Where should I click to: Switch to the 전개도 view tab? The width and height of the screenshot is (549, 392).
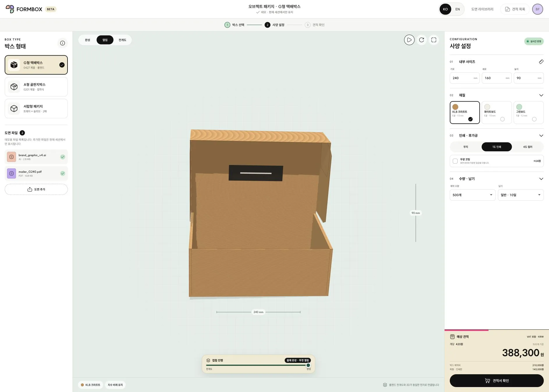[122, 40]
